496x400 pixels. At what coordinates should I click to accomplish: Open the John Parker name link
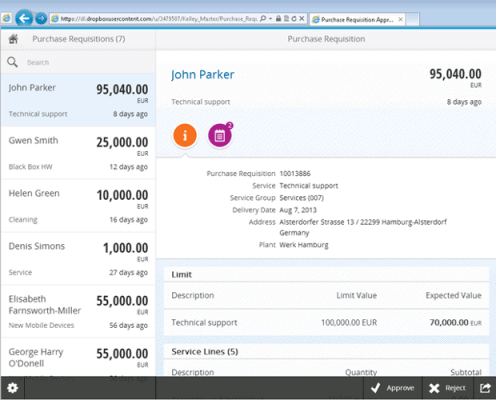pos(203,75)
